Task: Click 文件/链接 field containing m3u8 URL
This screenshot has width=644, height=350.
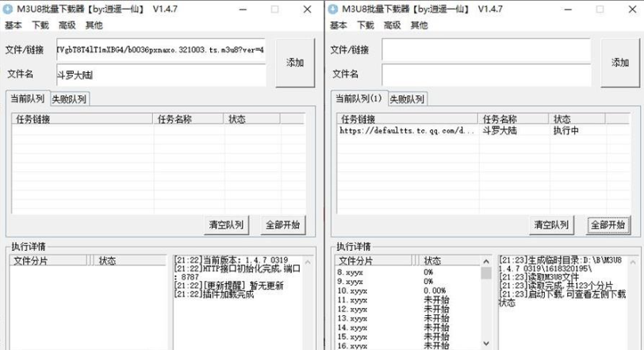Action: [161, 50]
